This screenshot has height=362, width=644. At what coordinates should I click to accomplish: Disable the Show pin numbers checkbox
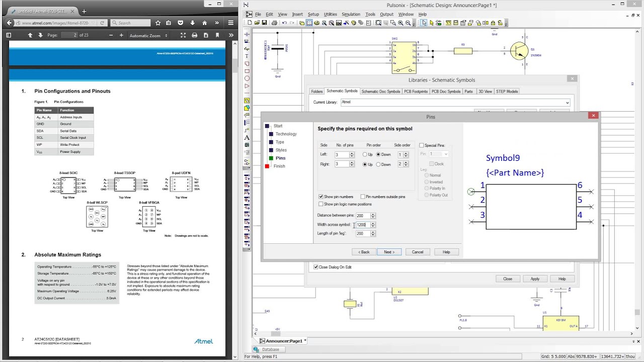321,197
